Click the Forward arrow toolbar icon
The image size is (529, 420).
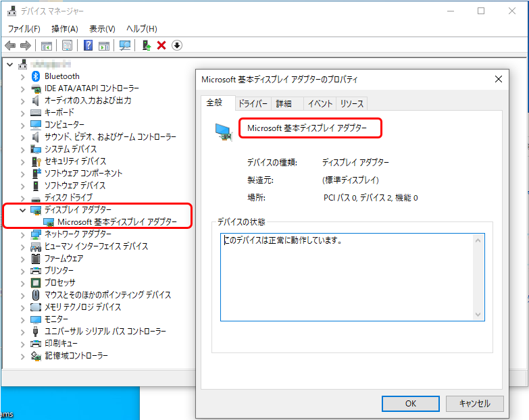point(26,45)
